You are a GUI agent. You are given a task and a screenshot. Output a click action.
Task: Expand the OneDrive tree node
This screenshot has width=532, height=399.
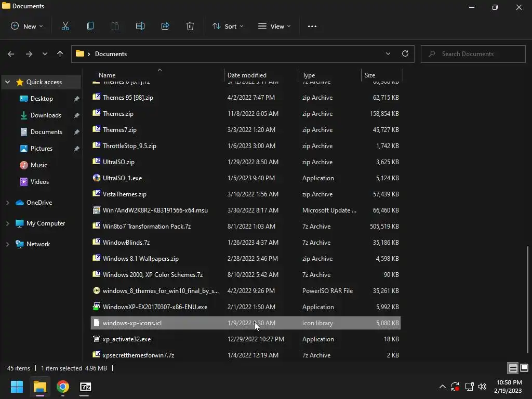pos(7,203)
